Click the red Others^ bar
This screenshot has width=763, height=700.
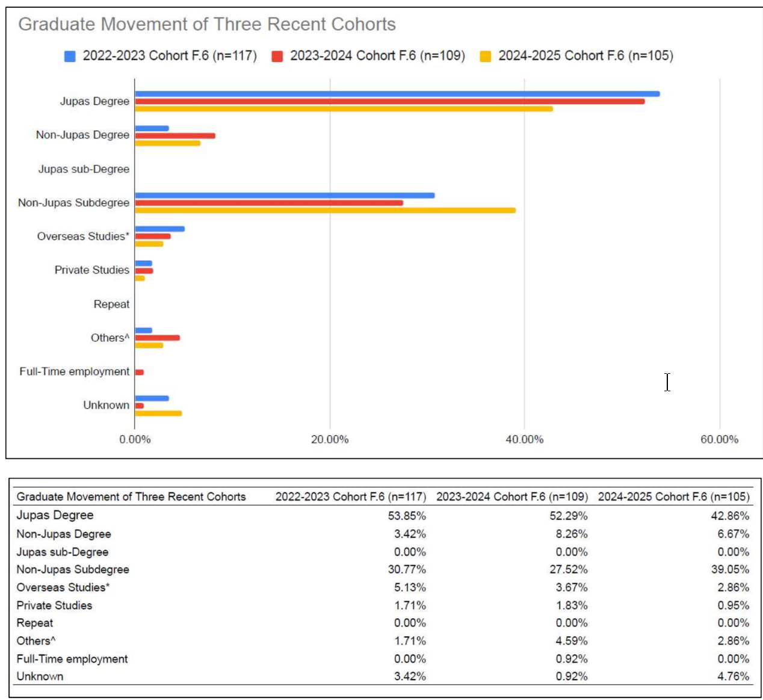(x=158, y=338)
